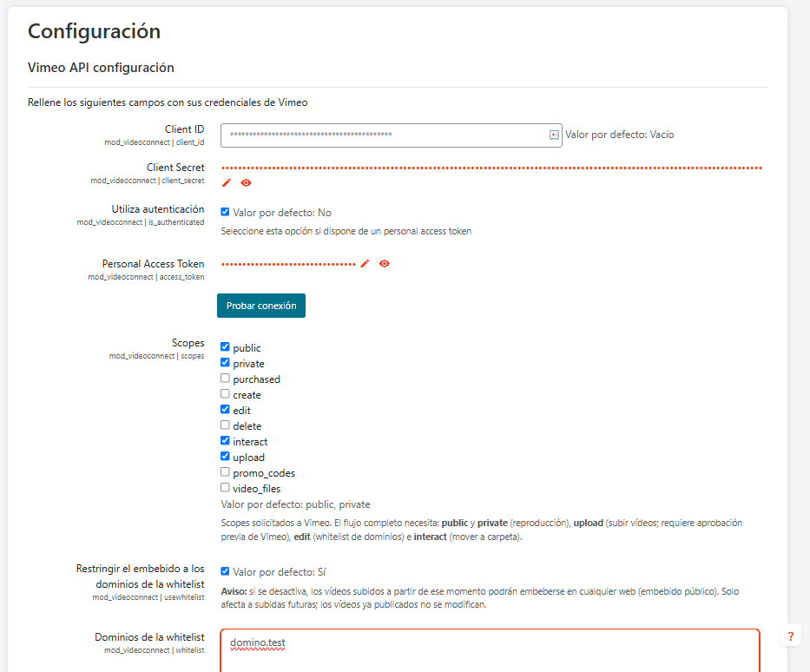This screenshot has height=672, width=810.
Task: Toggle the Utiliza autenticación checkbox
Action: (225, 212)
